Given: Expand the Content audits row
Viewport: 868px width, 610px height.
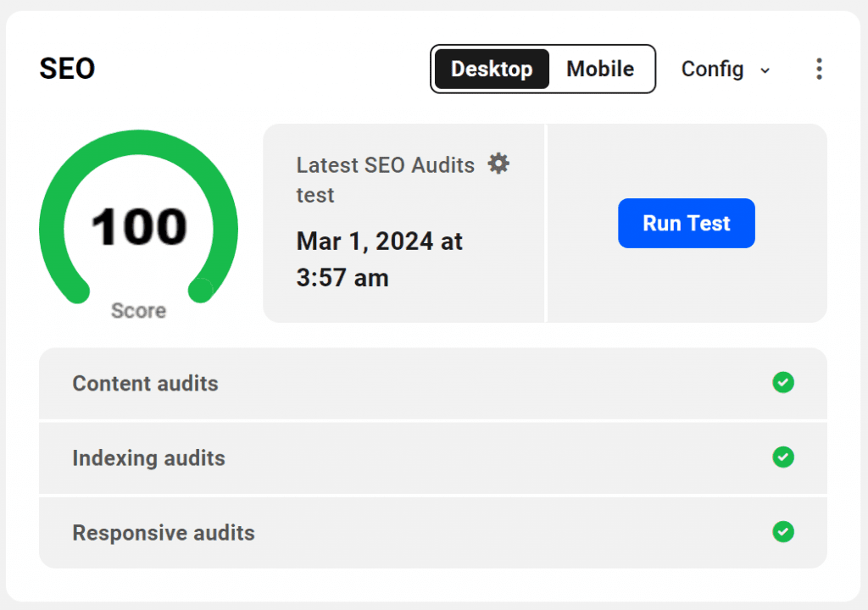Looking at the screenshot, I should click(x=433, y=383).
